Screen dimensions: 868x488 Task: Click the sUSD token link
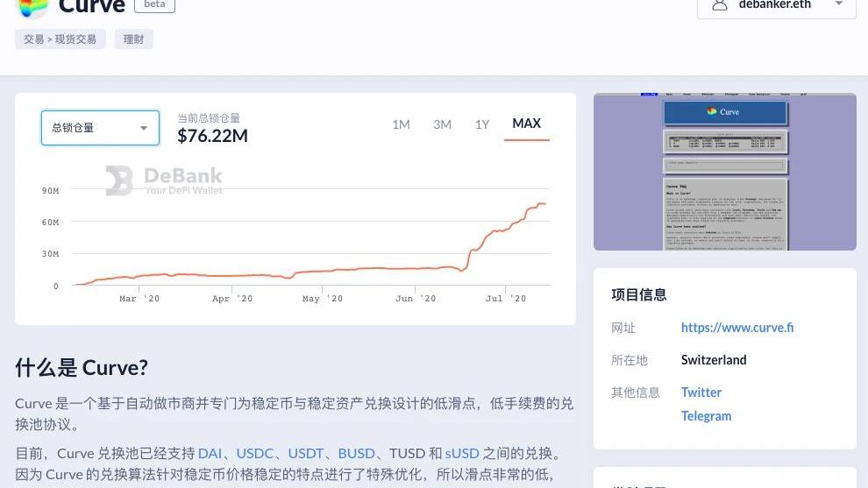click(x=462, y=453)
